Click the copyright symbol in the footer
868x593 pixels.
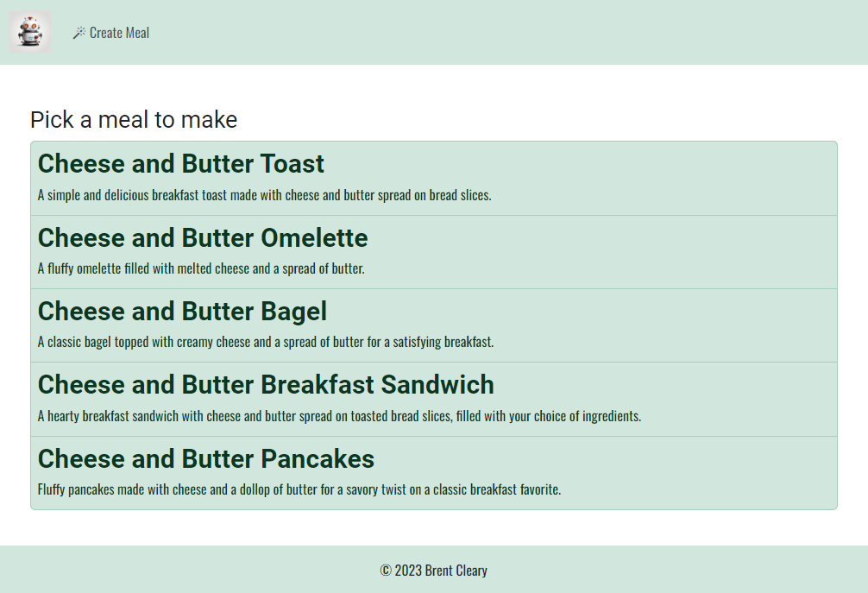click(x=386, y=571)
